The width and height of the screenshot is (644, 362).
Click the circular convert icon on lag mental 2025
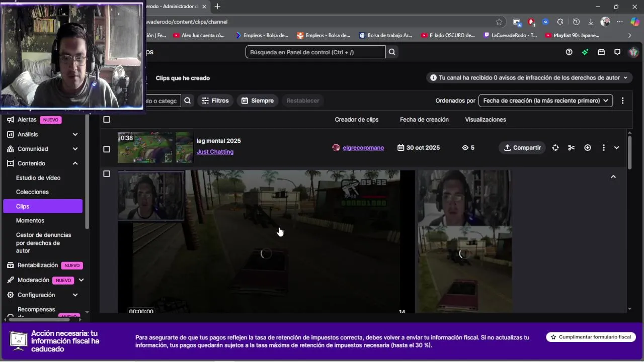[x=555, y=148]
